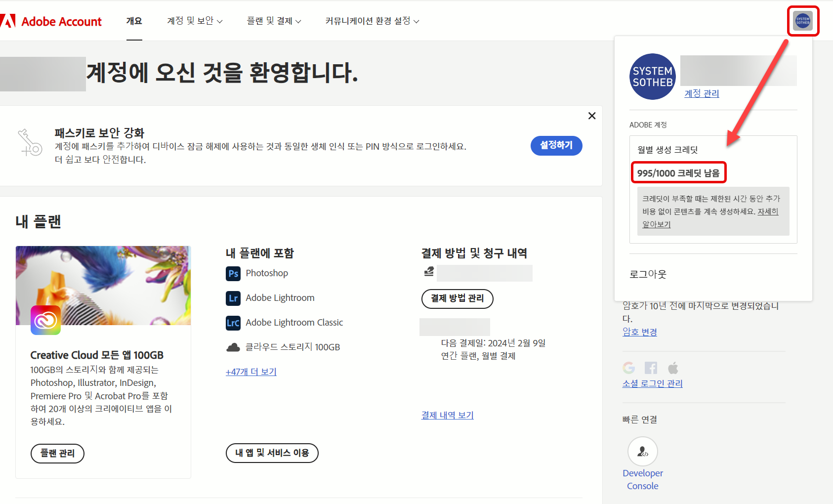
Task: Open the 결제 내역 보기 link
Action: click(448, 415)
